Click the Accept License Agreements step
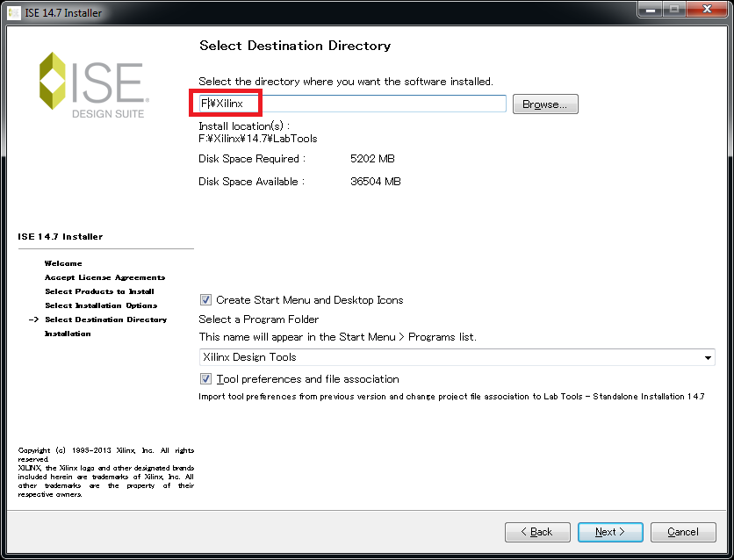The width and height of the screenshot is (734, 560). 104,277
